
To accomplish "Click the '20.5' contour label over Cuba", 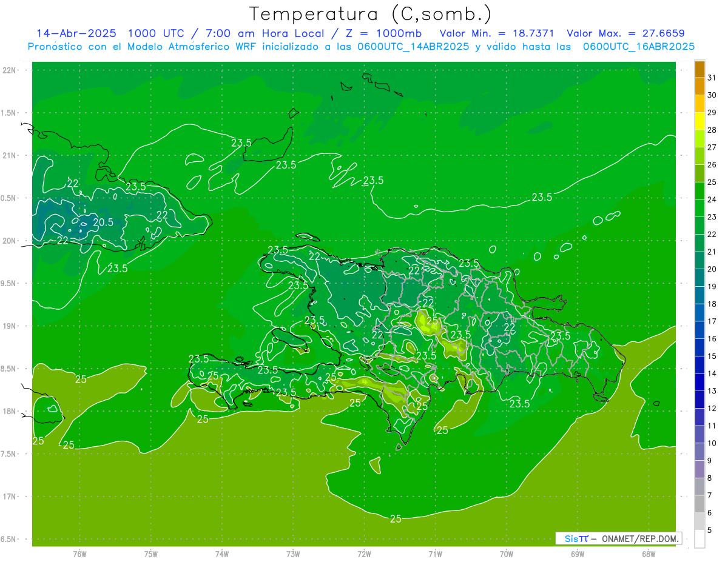I will coord(103,222).
